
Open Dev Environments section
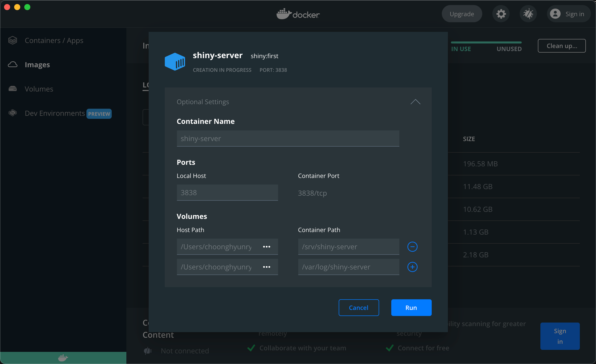(55, 113)
